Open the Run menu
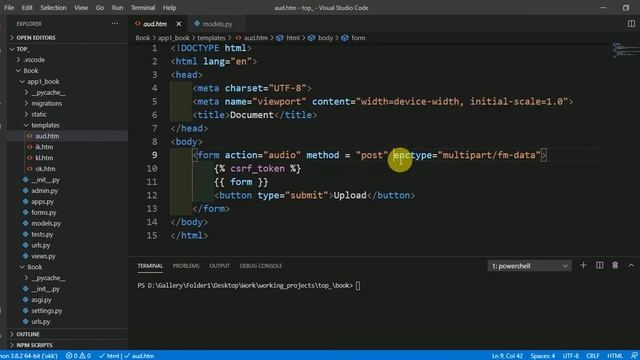The image size is (640, 360). point(117,8)
